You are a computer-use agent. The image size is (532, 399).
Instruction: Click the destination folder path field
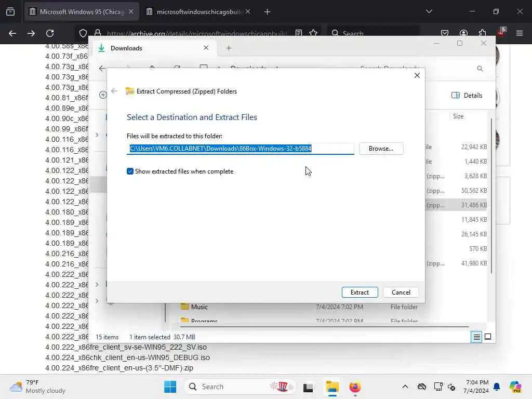240,149
